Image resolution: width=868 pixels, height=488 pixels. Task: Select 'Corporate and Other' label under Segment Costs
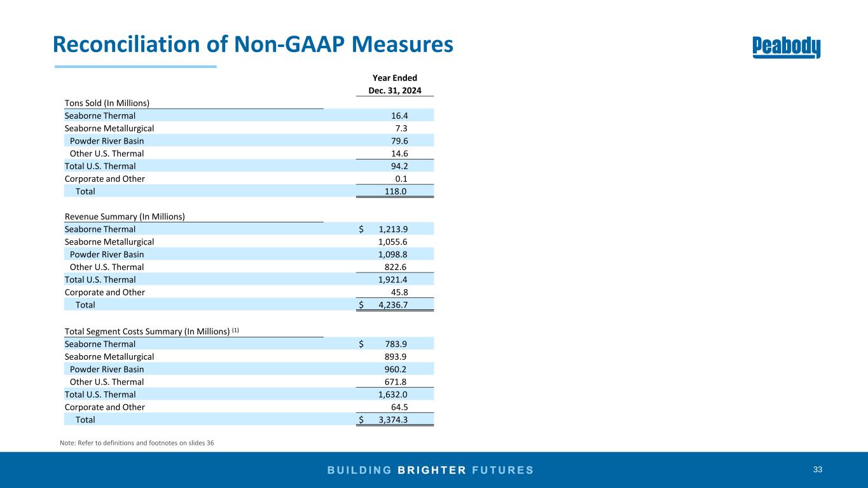click(105, 407)
